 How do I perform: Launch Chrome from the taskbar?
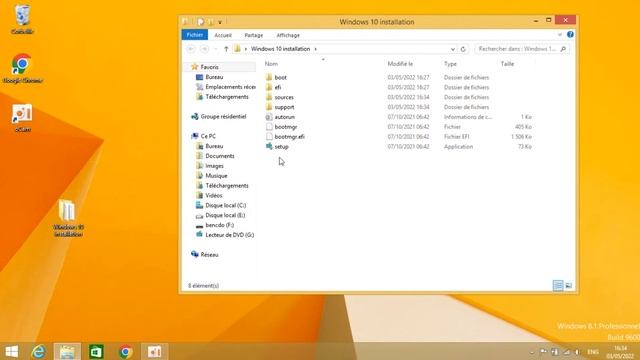click(126, 351)
